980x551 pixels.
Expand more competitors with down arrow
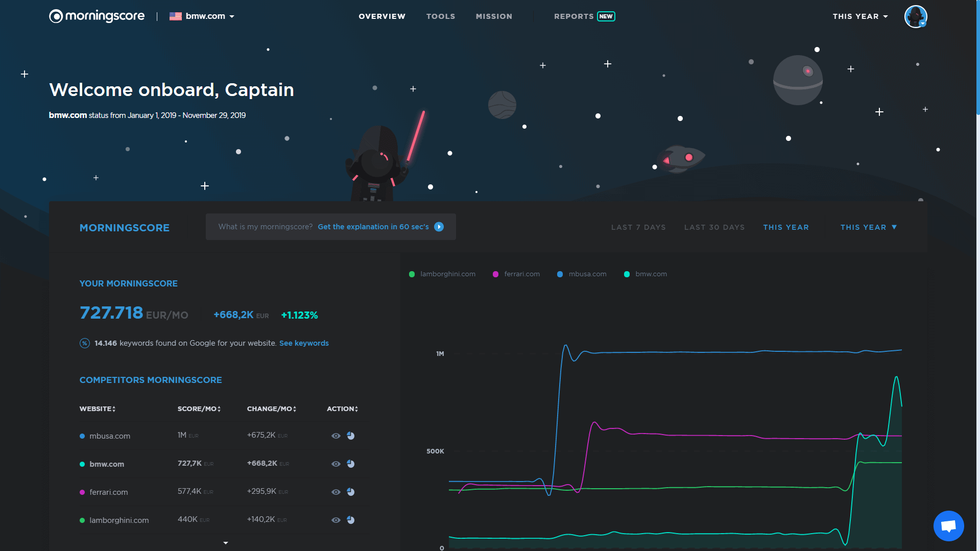pos(226,543)
